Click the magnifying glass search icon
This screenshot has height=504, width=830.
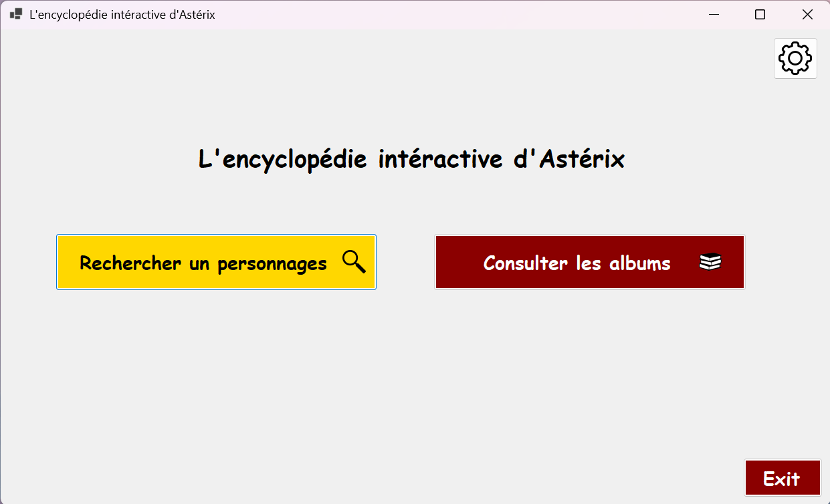pyautogui.click(x=353, y=261)
